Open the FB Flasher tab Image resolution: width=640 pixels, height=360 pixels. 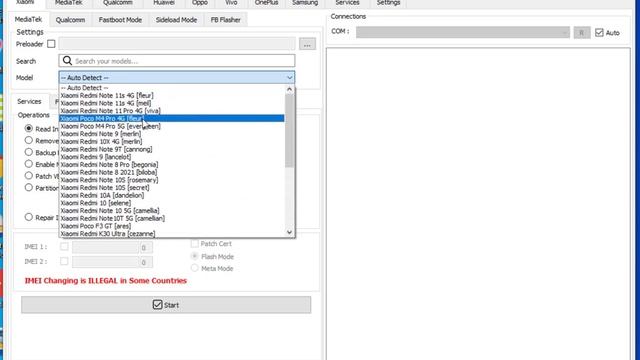[225, 20]
